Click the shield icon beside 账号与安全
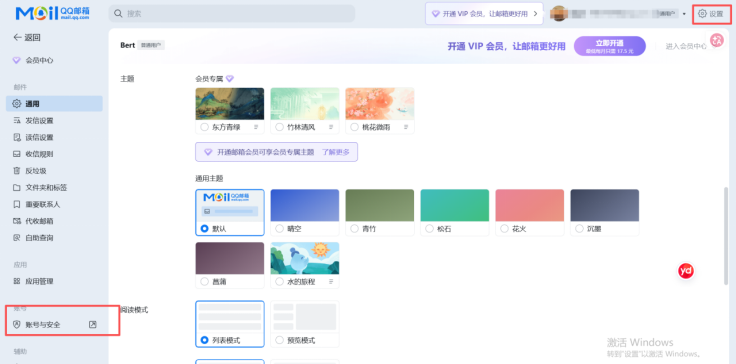 [x=17, y=325]
